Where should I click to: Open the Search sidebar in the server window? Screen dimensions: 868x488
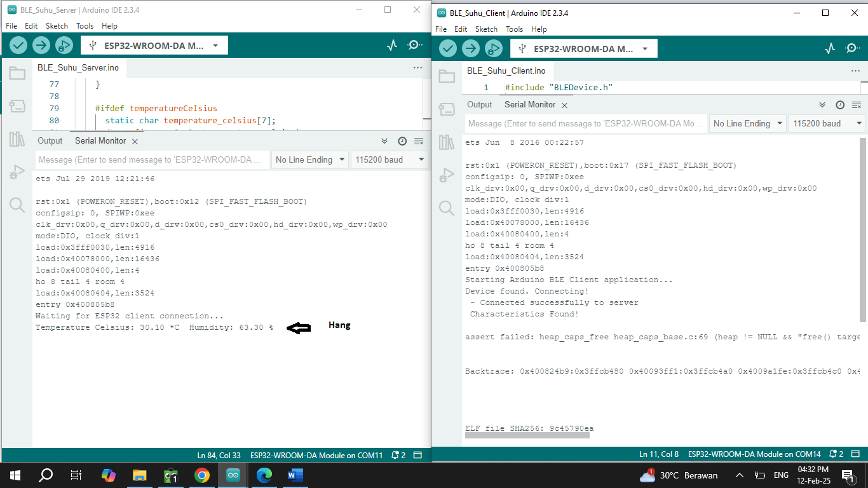point(17,205)
